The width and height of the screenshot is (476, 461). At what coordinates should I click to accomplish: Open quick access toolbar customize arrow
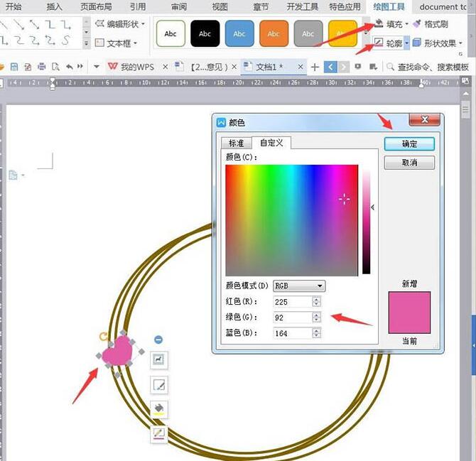pos(97,66)
